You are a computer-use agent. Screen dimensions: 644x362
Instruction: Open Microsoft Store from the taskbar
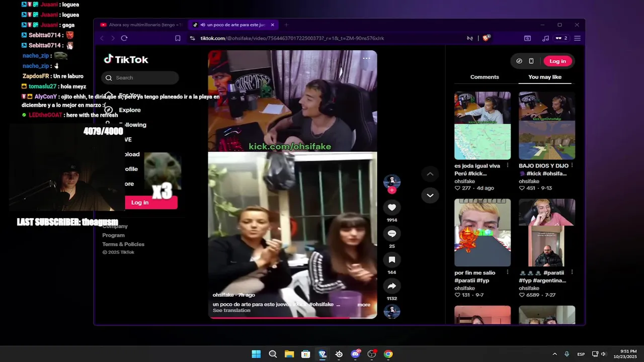coord(305,354)
